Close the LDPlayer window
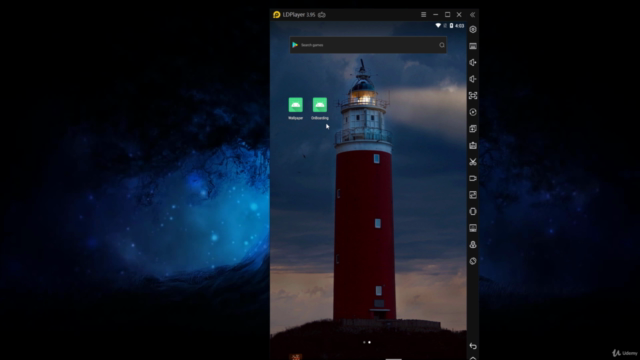Screen dimensions: 640x360 coord(459,15)
